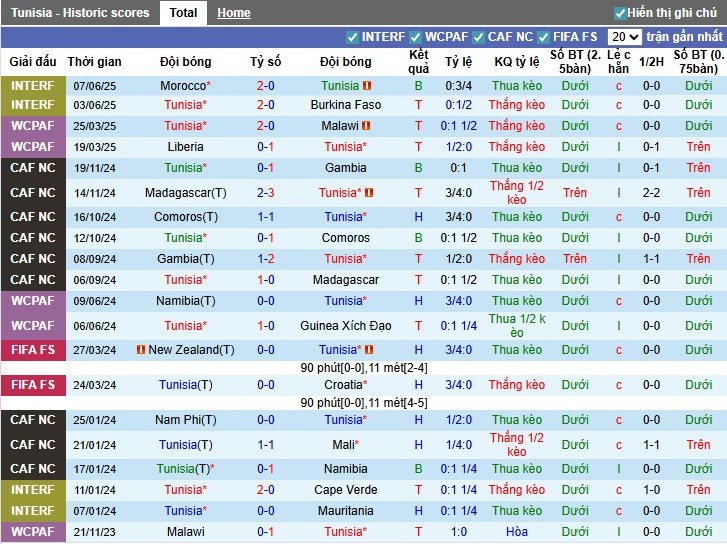Toggle the CAF NC filter checkbox
The width and height of the screenshot is (727, 544).
478,37
